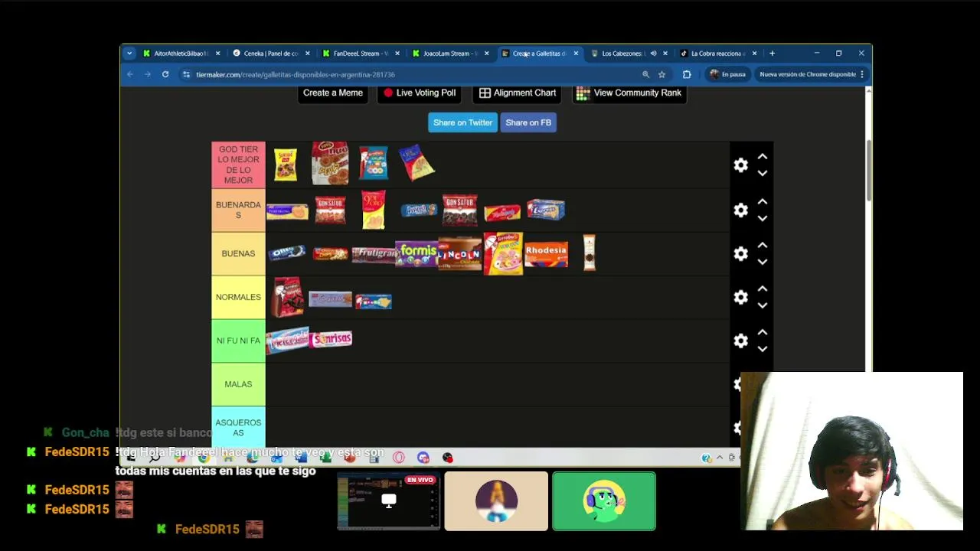980x551 pixels.
Task: View site information icon in address bar
Action: tap(186, 74)
